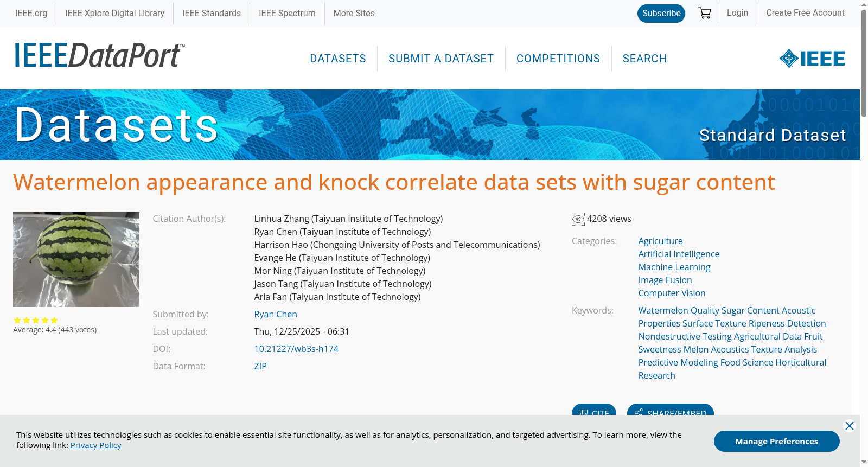Viewport: 868px width, 467px height.
Task: Click the 'Harrison Hao' author entry
Action: 397,245
